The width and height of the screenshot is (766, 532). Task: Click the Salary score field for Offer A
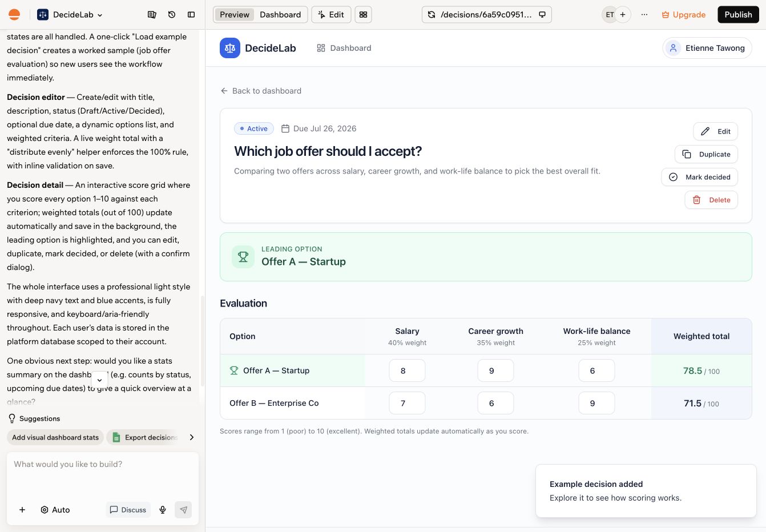(x=407, y=370)
